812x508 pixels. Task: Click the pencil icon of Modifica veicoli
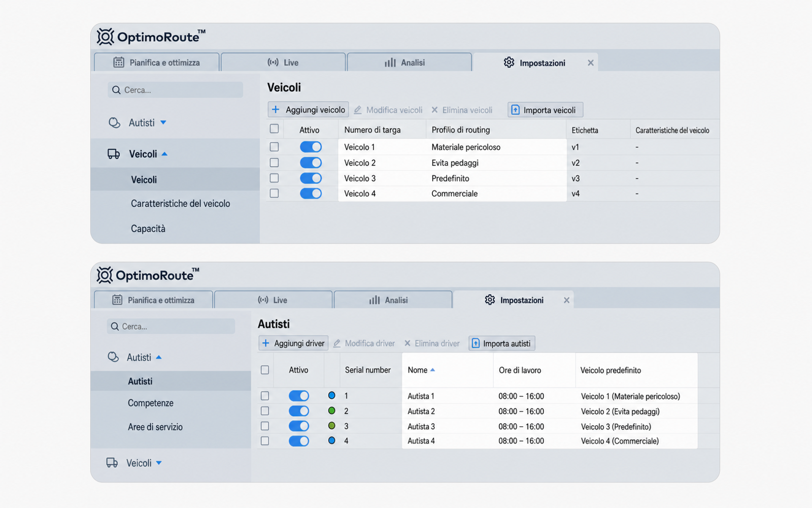point(358,110)
